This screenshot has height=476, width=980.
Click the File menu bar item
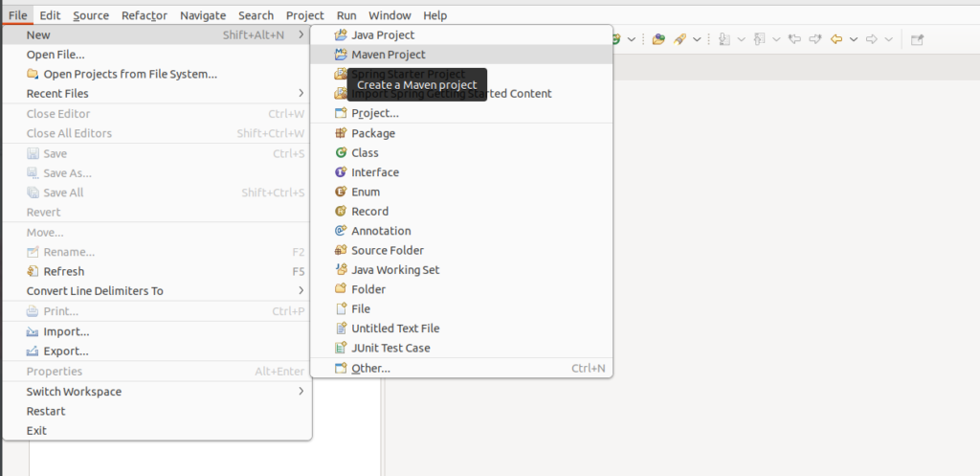click(17, 15)
